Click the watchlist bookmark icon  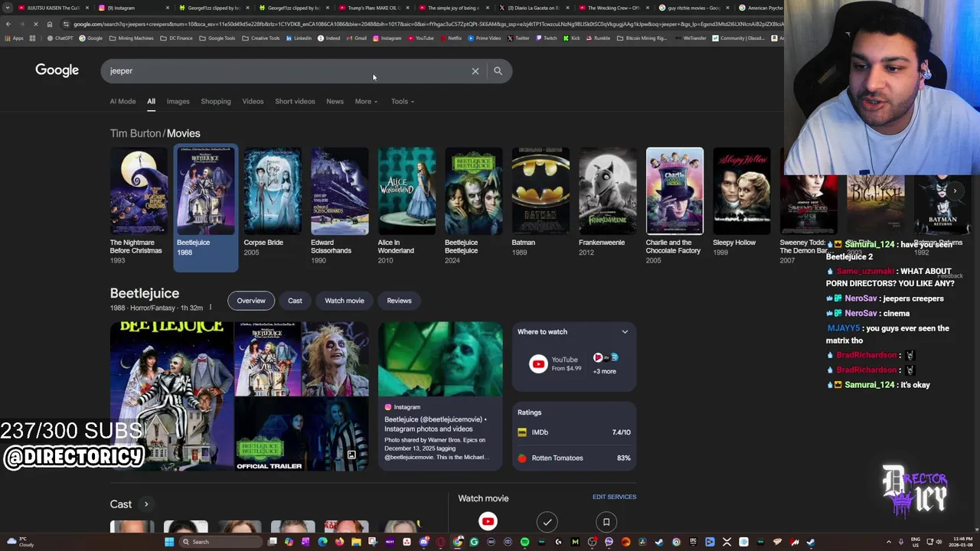[x=606, y=522]
